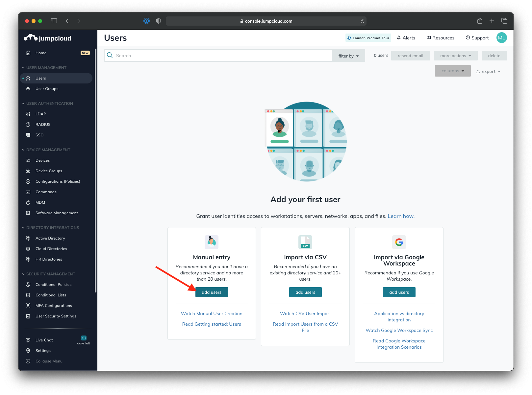
Task: Open the Home icon in sidebar
Action: pos(28,53)
